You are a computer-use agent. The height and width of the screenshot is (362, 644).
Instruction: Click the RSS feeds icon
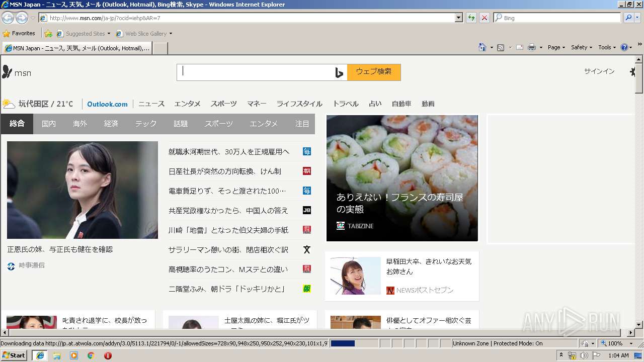tap(501, 47)
